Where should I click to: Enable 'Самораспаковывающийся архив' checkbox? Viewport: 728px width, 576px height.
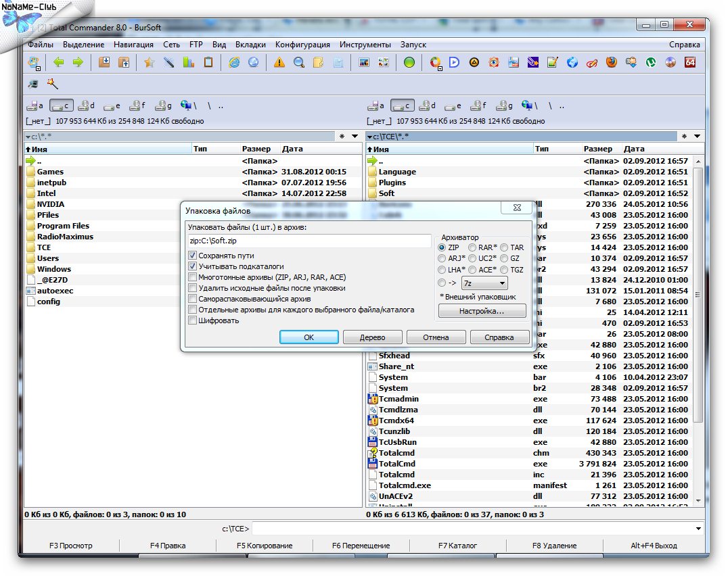pos(193,299)
